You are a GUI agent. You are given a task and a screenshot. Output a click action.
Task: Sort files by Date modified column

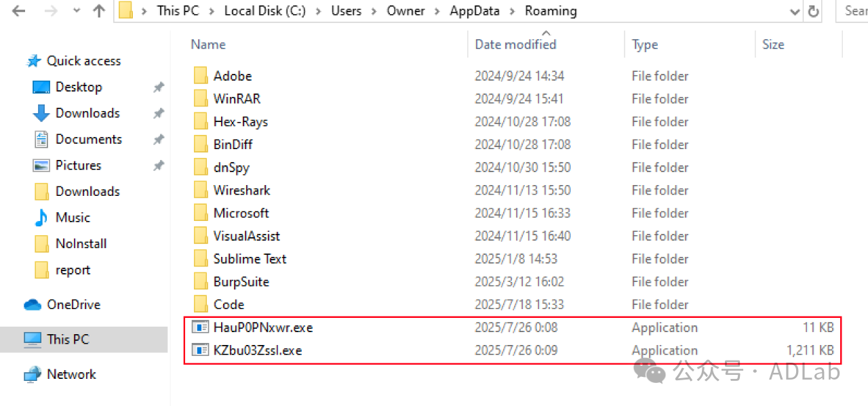coord(515,45)
